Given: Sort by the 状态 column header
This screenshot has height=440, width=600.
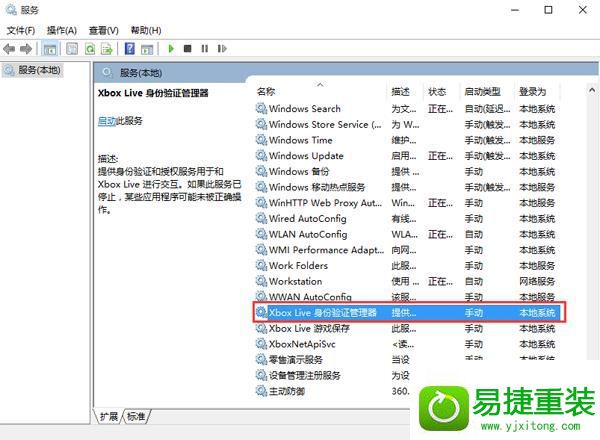Looking at the screenshot, I should (437, 91).
